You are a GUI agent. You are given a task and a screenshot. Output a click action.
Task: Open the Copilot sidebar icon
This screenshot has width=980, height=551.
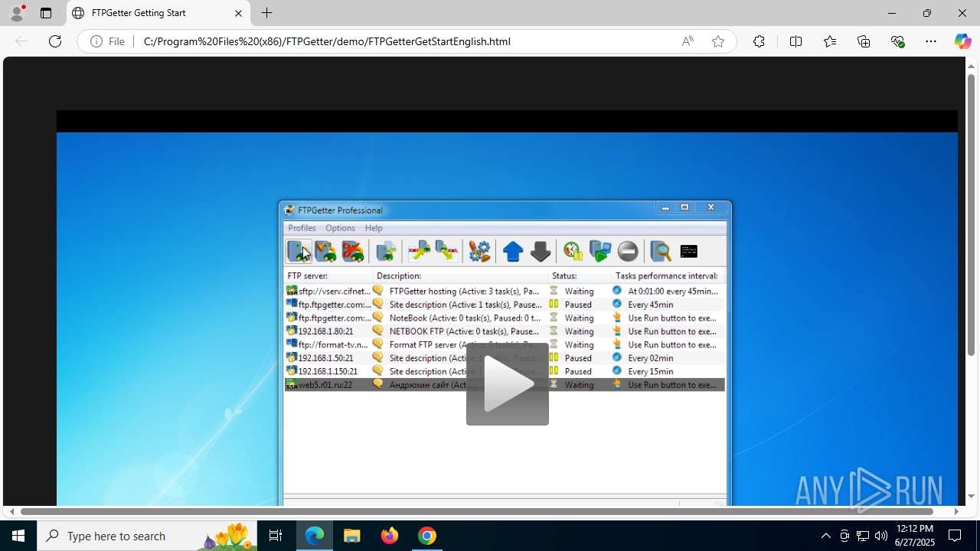(962, 41)
